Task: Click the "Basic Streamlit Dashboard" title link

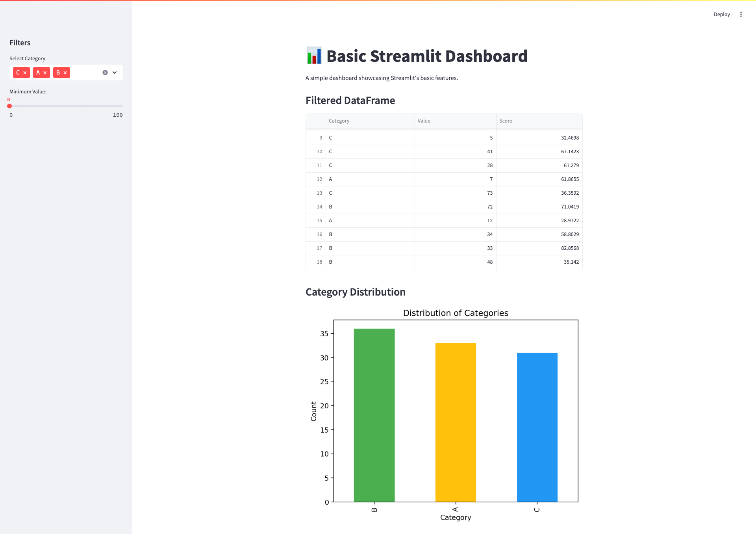Action: tap(427, 56)
